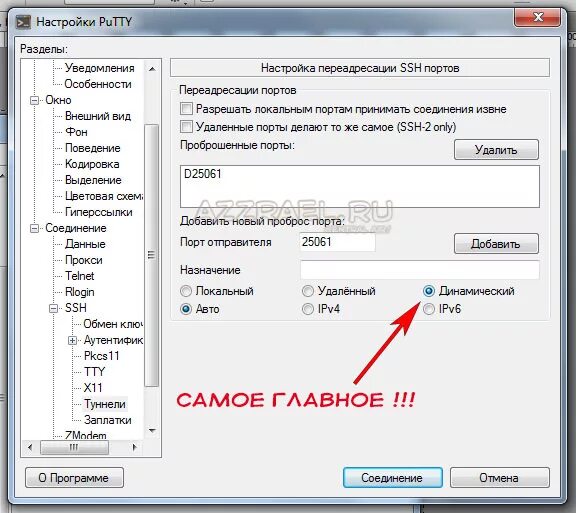Open the Прокси section

(x=84, y=260)
